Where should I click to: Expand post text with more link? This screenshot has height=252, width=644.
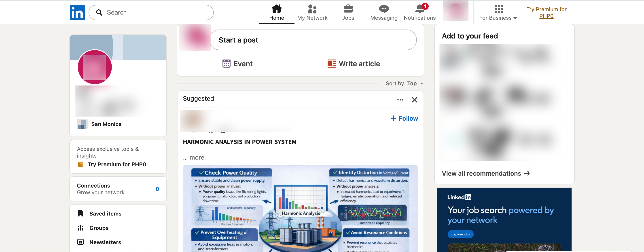click(193, 157)
